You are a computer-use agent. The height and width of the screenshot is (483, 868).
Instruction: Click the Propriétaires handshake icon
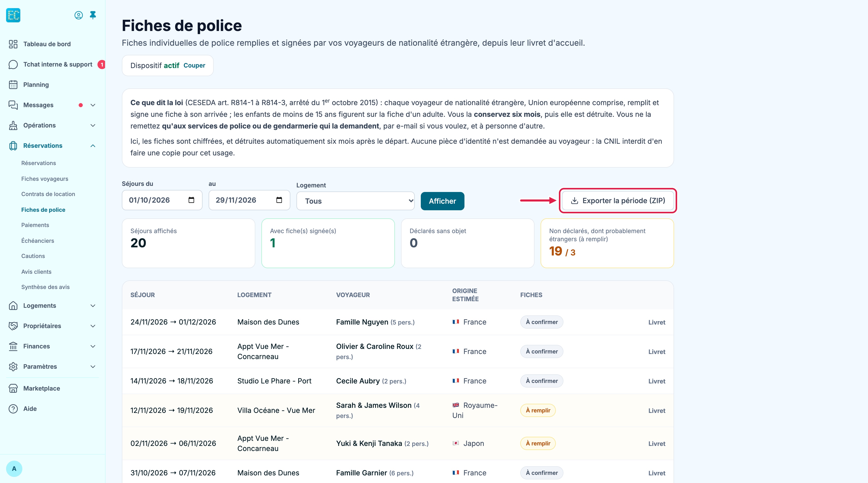[x=13, y=326]
